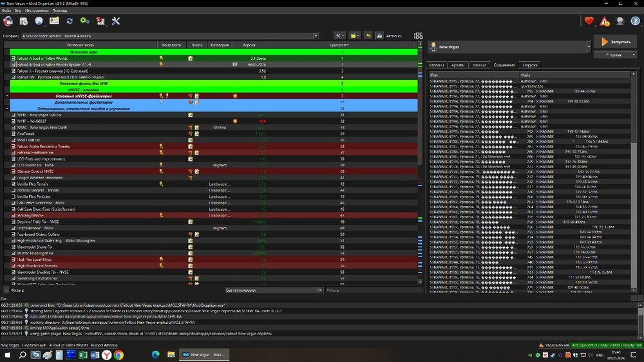Click conflict icon in Climate Control NVSE row
The width and height of the screenshot is (644, 362).
click(161, 171)
